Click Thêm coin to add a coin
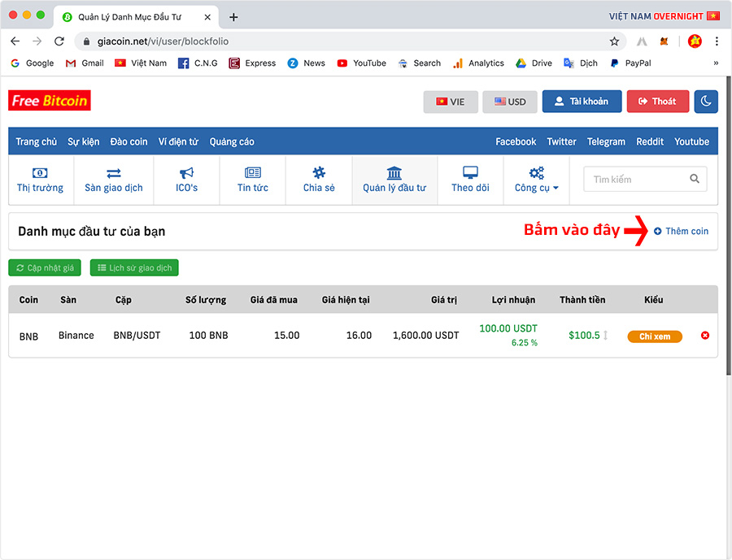The width and height of the screenshot is (732, 560). [681, 232]
